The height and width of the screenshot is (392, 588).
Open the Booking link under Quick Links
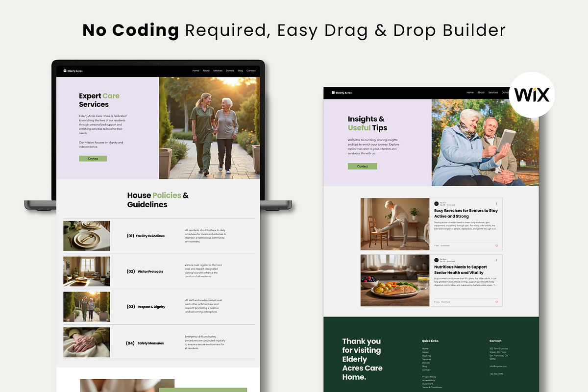point(426,356)
